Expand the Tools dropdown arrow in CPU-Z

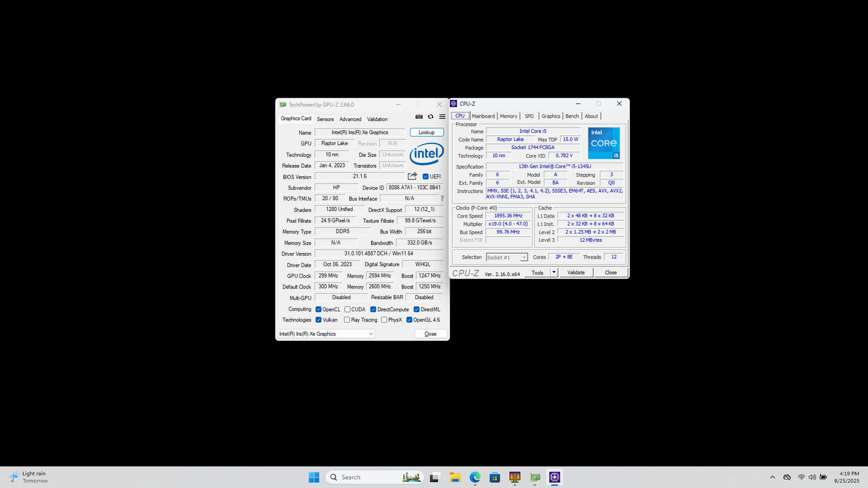(554, 273)
